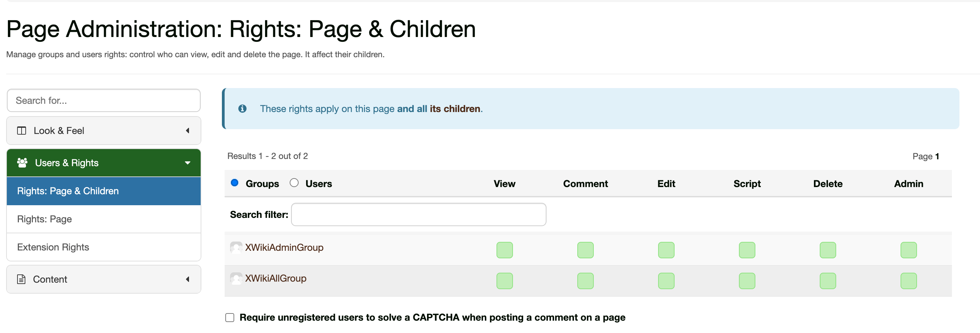
Task: Click the Search filter input field
Action: point(418,215)
